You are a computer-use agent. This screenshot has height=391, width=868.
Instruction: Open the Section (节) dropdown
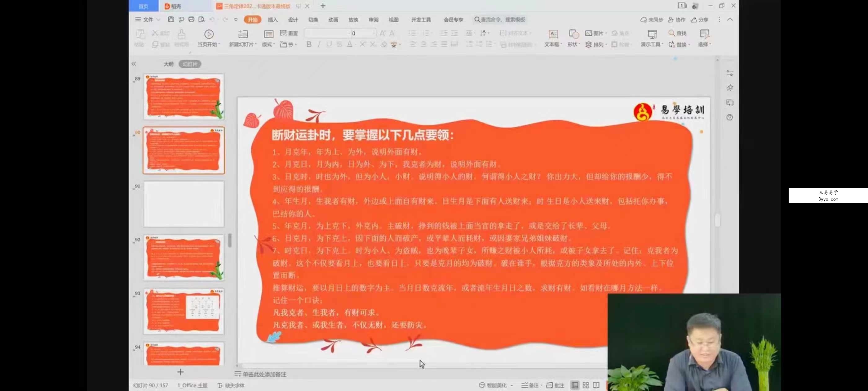tap(288, 45)
